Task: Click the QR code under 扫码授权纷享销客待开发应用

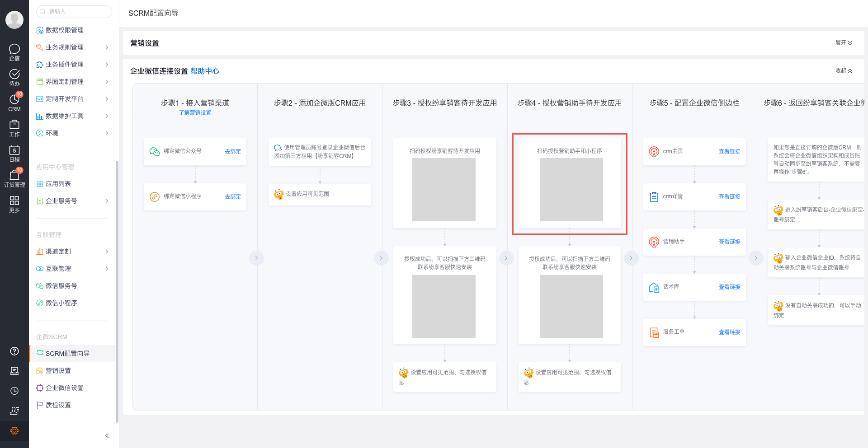Action: tap(444, 190)
